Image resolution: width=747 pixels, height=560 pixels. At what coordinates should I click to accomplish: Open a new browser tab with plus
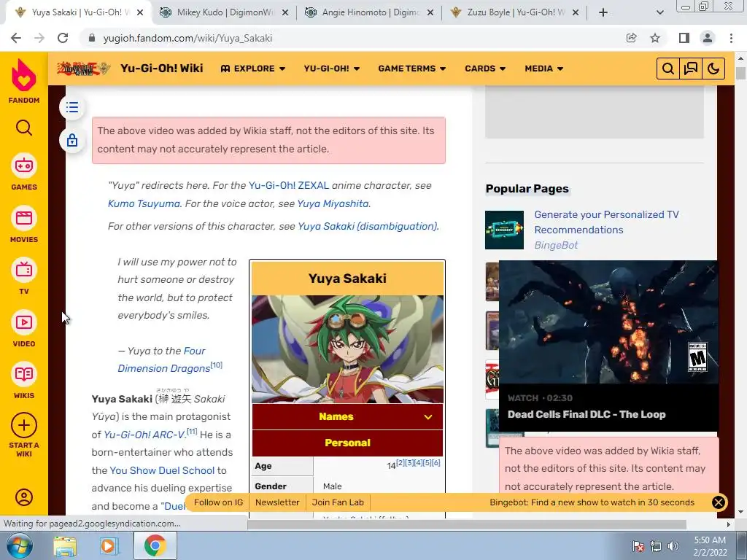tap(603, 12)
